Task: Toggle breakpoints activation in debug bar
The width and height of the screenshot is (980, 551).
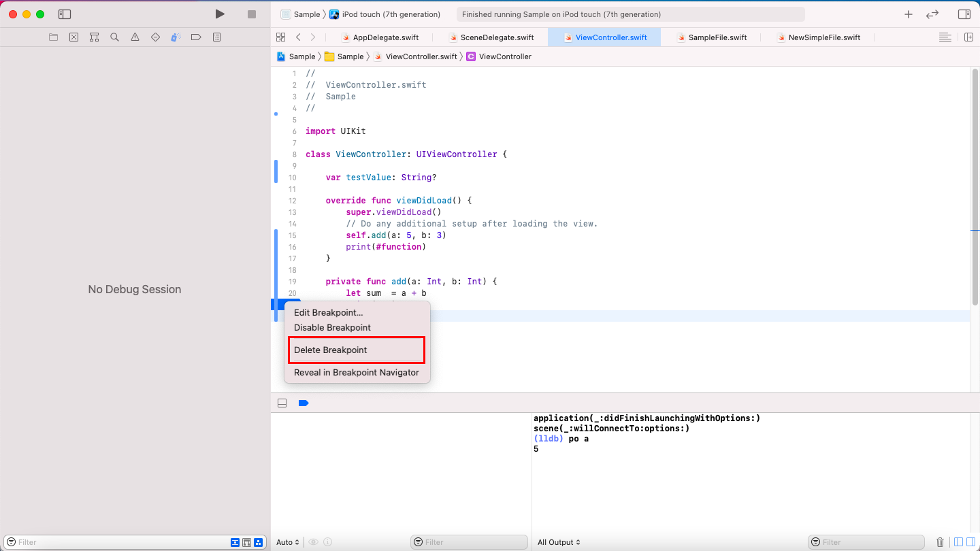Action: coord(304,403)
